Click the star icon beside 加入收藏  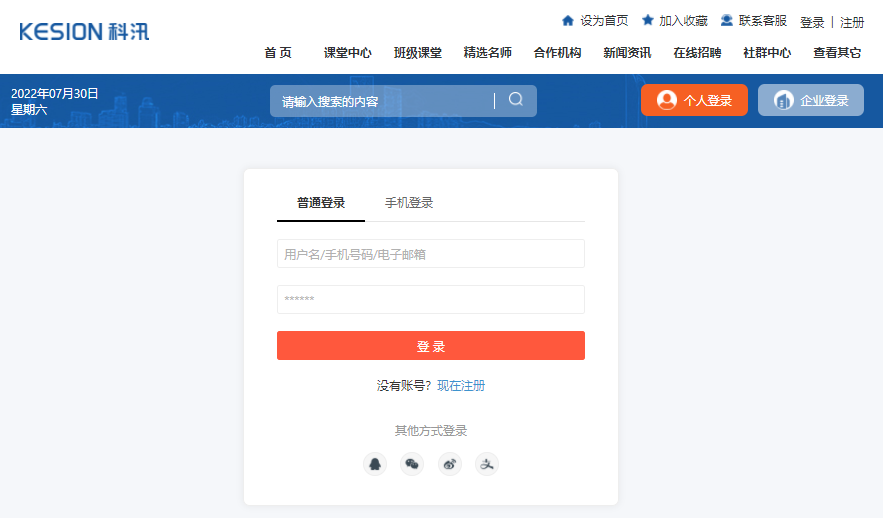[x=648, y=21]
